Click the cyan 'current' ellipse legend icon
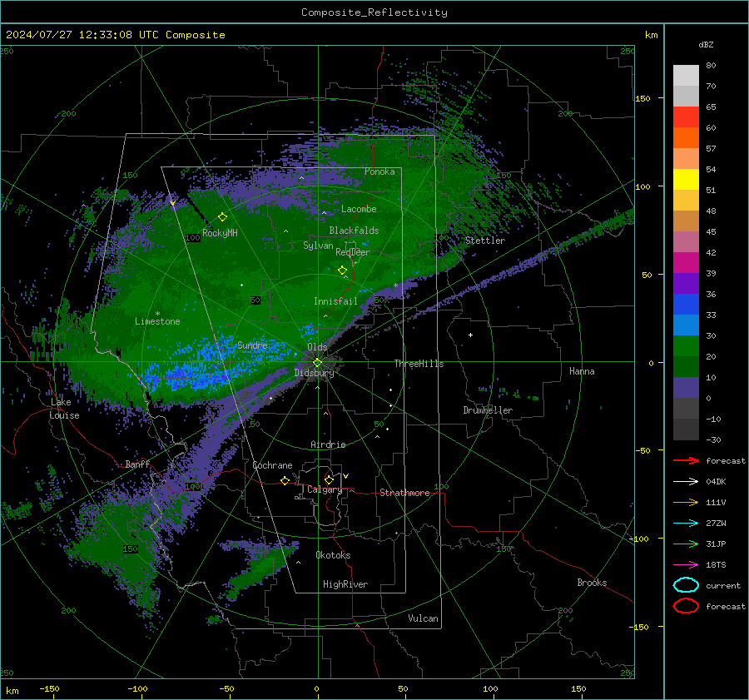Screen dimensions: 749x700 [x=686, y=585]
